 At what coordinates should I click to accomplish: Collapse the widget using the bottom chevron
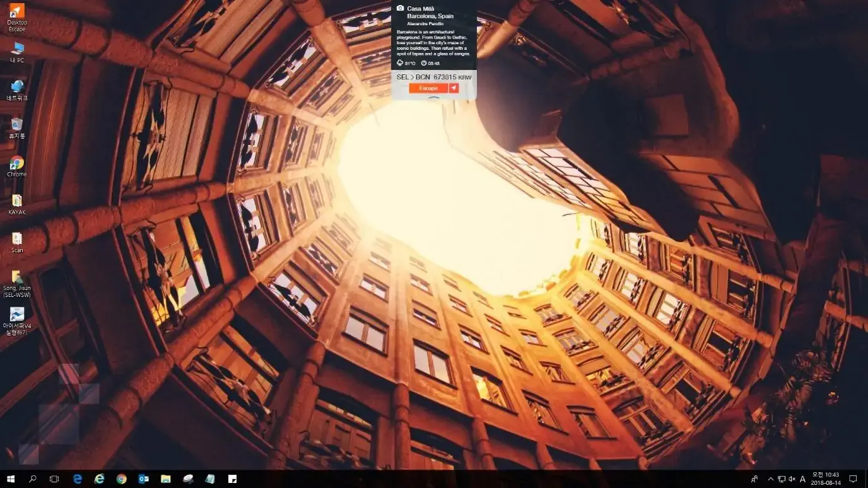click(x=433, y=98)
